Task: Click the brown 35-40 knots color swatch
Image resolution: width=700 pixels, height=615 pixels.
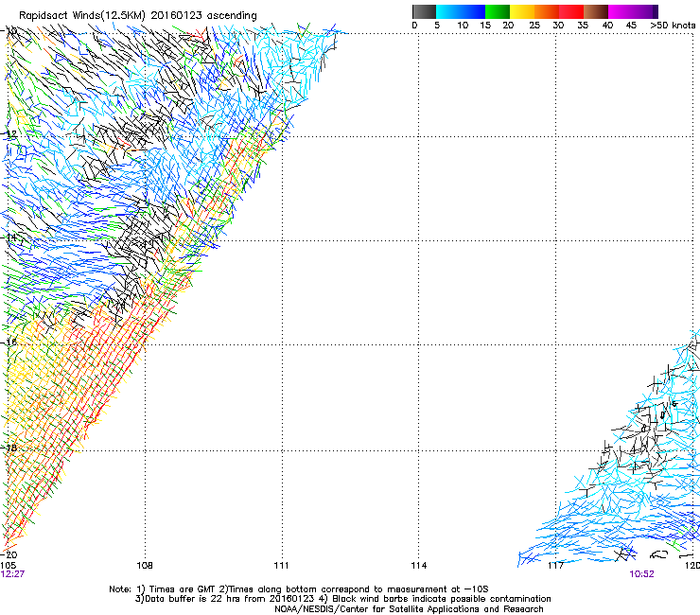Action: (x=596, y=11)
